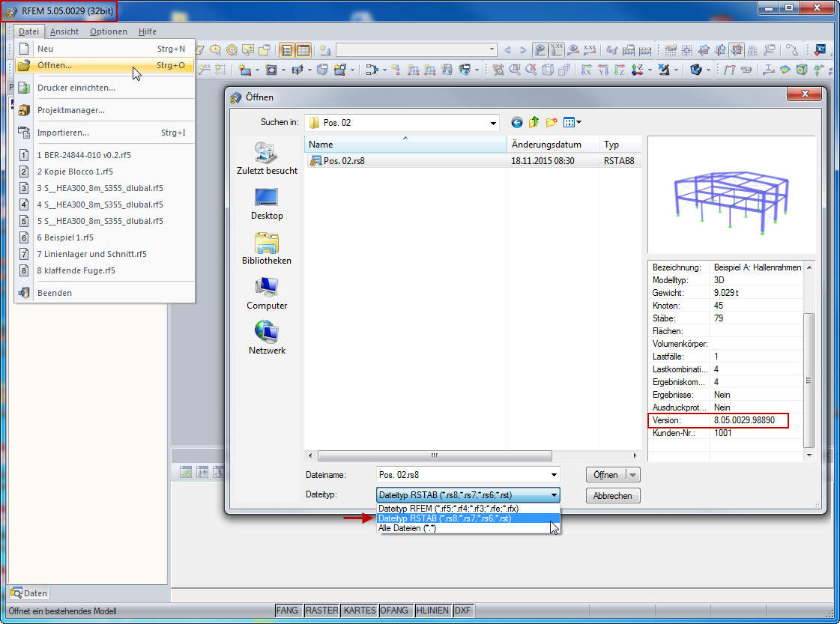This screenshot has height=624, width=840.
Task: Click the Öffnen button to open the file
Action: point(607,474)
